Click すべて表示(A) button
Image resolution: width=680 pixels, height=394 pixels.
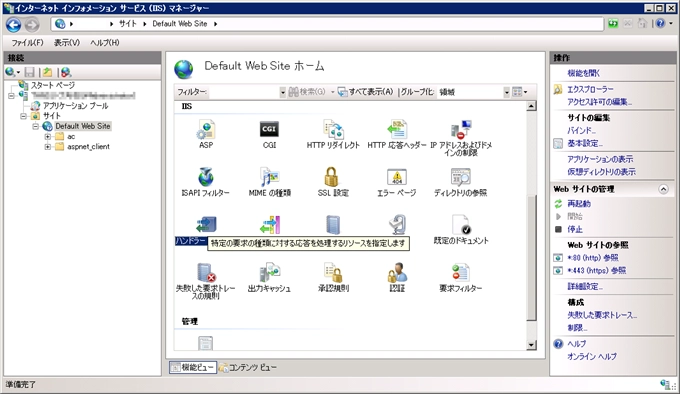[366, 92]
